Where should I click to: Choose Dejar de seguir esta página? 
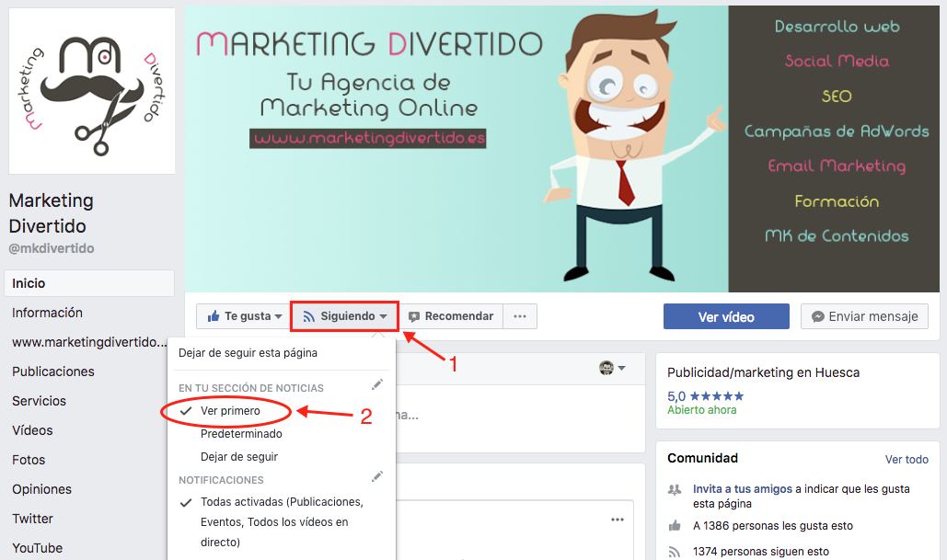[x=248, y=352]
